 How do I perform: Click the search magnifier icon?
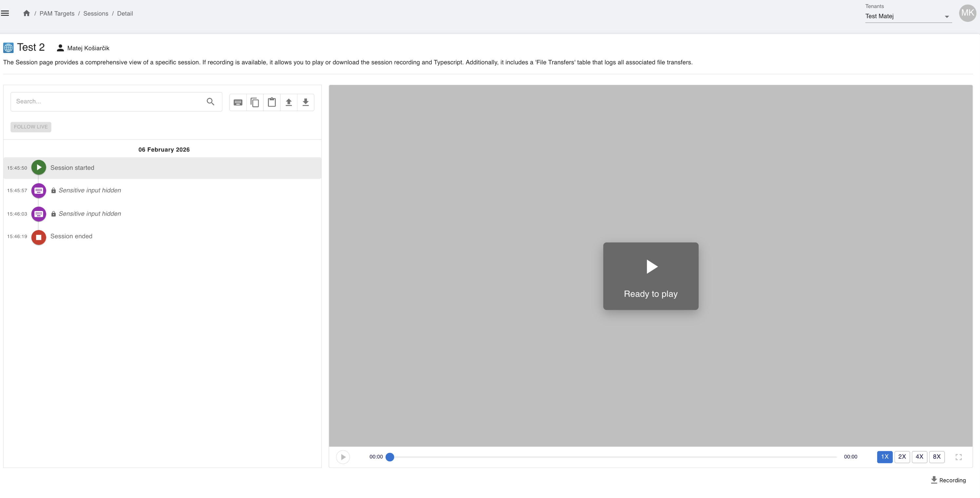[x=210, y=101]
